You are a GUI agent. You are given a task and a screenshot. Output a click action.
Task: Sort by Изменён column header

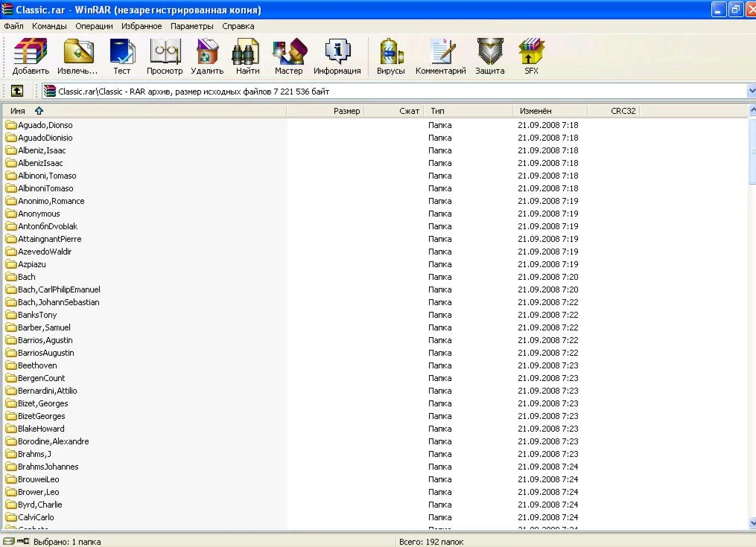coord(536,111)
